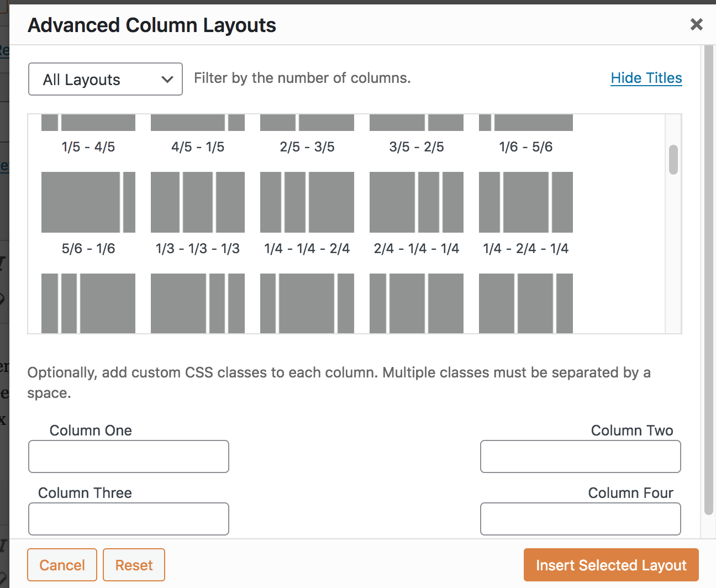Click the dropdown chevron beside All Layouts
The width and height of the screenshot is (716, 588).
(167, 79)
